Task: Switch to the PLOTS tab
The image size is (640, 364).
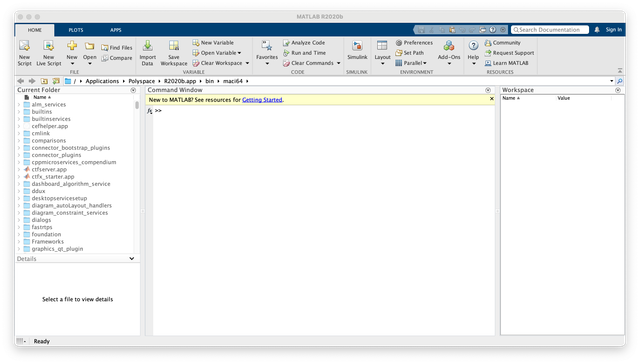Action: tap(76, 30)
